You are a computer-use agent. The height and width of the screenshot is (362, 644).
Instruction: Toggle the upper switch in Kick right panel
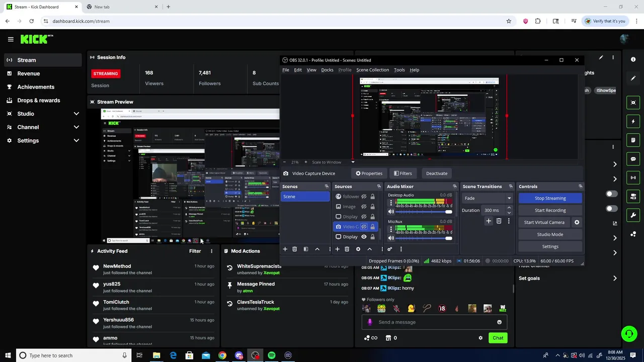click(611, 194)
